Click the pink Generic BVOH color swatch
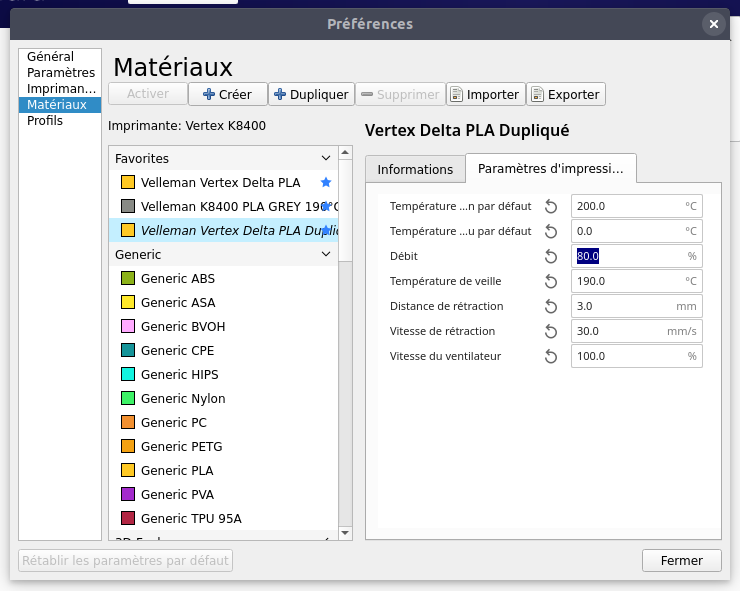 click(x=128, y=326)
